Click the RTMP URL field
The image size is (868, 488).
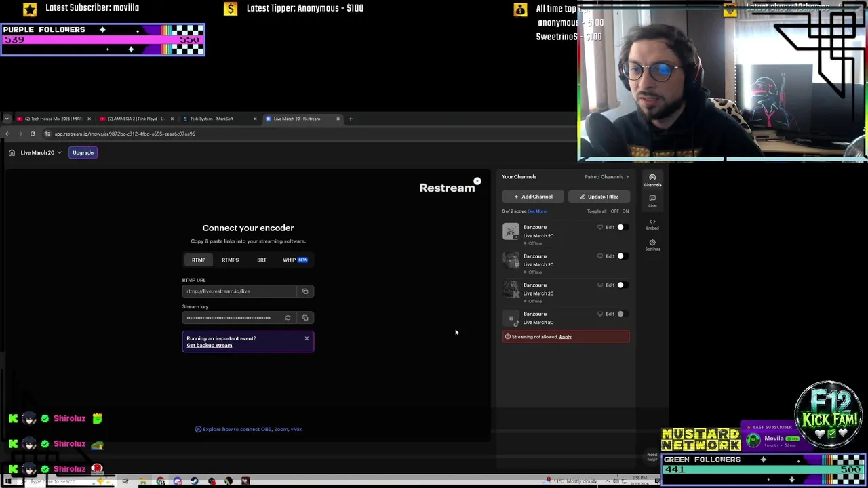[x=240, y=291]
